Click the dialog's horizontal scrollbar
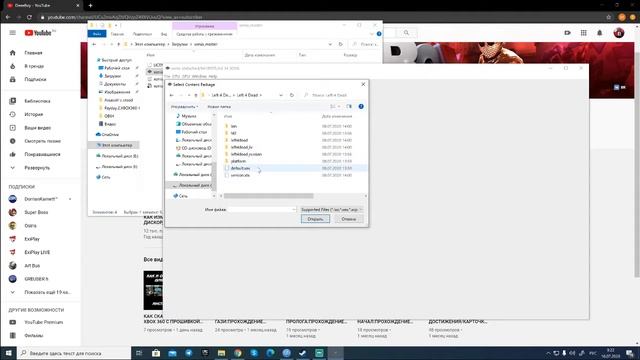Viewport: 640px width, 360px height. [269, 196]
